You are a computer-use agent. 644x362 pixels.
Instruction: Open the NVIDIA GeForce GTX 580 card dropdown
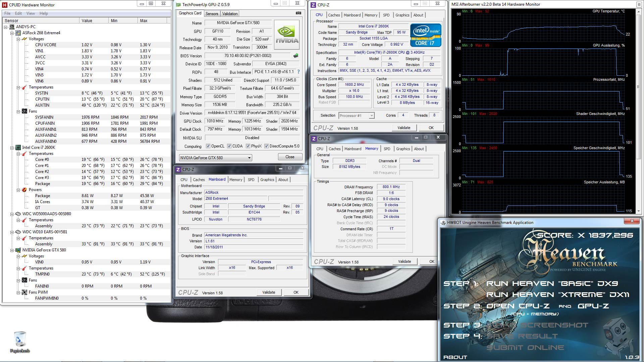click(x=215, y=158)
